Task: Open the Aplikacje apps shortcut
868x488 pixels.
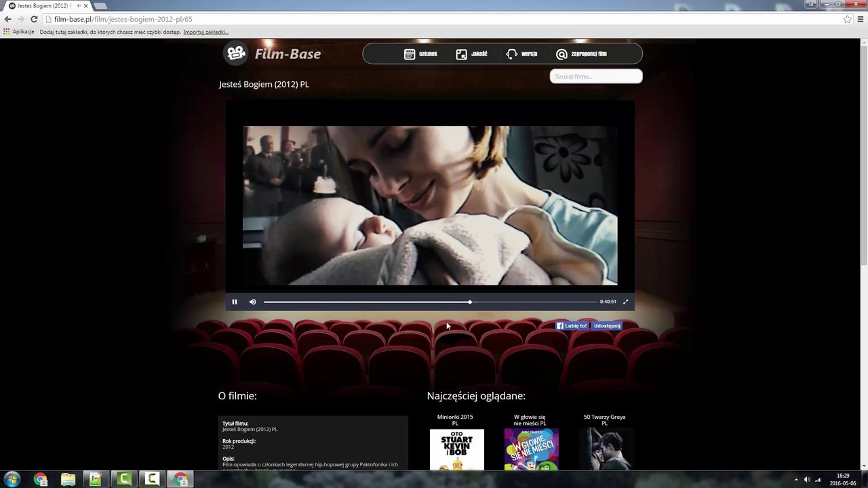Action: tap(18, 32)
